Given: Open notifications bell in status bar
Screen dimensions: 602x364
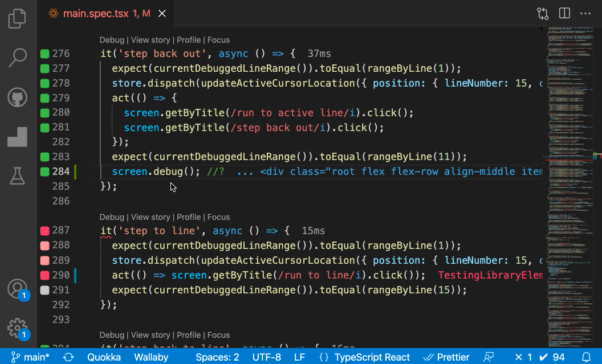Looking at the screenshot, I should (x=586, y=357).
